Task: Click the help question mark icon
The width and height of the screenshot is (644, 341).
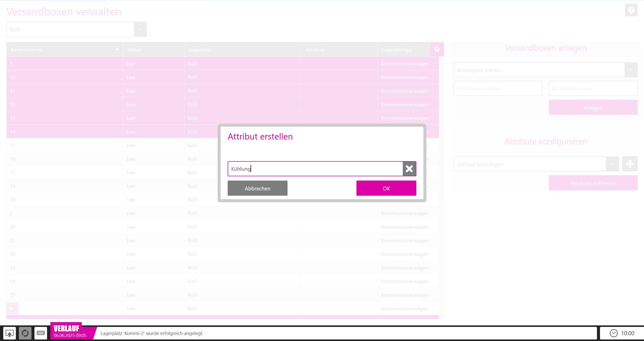Action: click(x=631, y=10)
